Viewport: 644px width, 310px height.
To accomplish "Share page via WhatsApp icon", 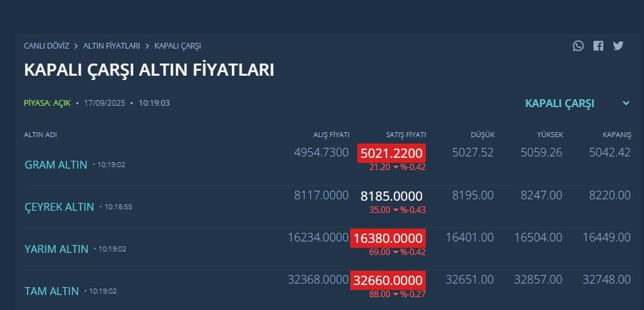I will [x=578, y=46].
